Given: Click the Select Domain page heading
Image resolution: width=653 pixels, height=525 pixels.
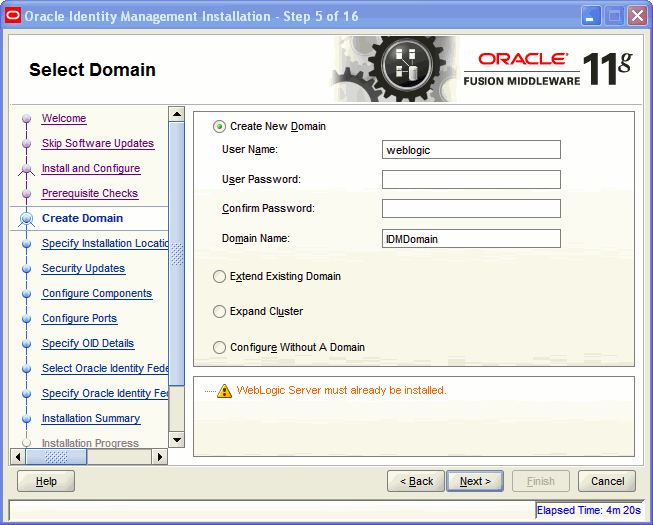Looking at the screenshot, I should (92, 70).
